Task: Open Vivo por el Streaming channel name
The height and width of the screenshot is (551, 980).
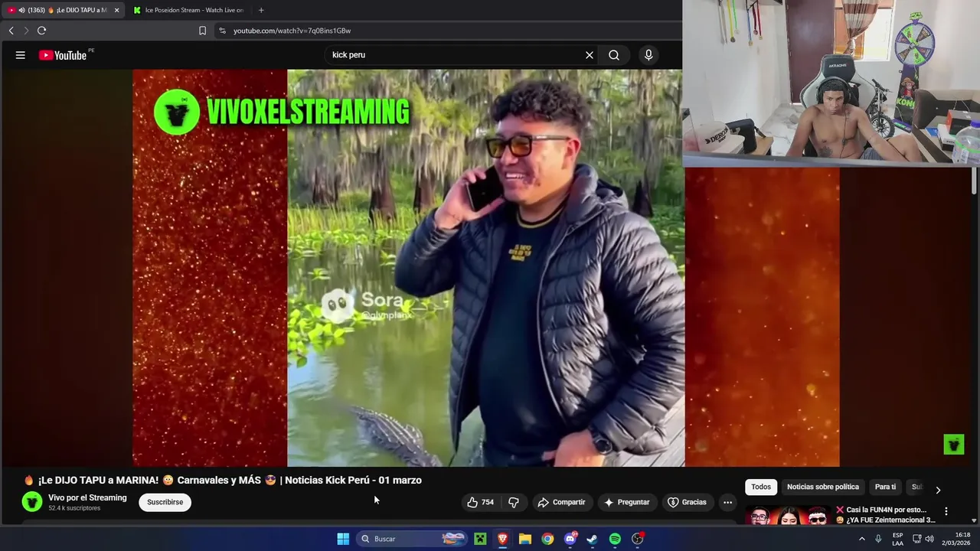Action: point(87,497)
